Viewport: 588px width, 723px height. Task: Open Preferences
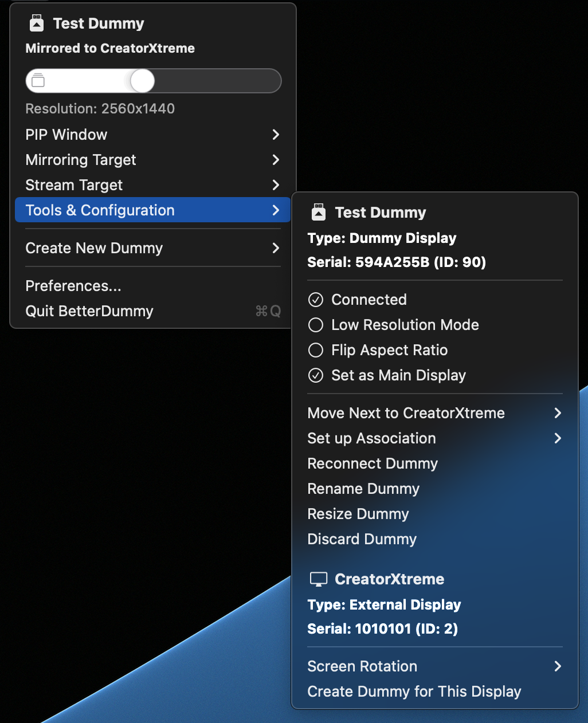click(x=73, y=286)
